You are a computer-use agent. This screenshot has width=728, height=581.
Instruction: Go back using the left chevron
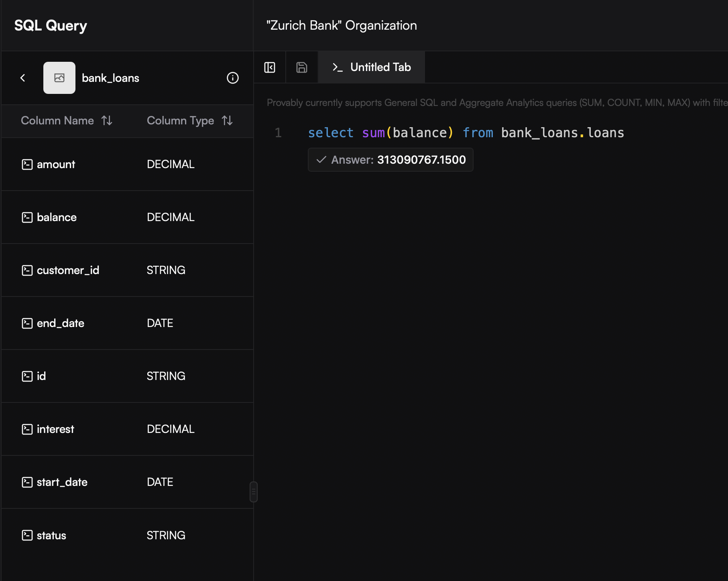[x=23, y=78]
